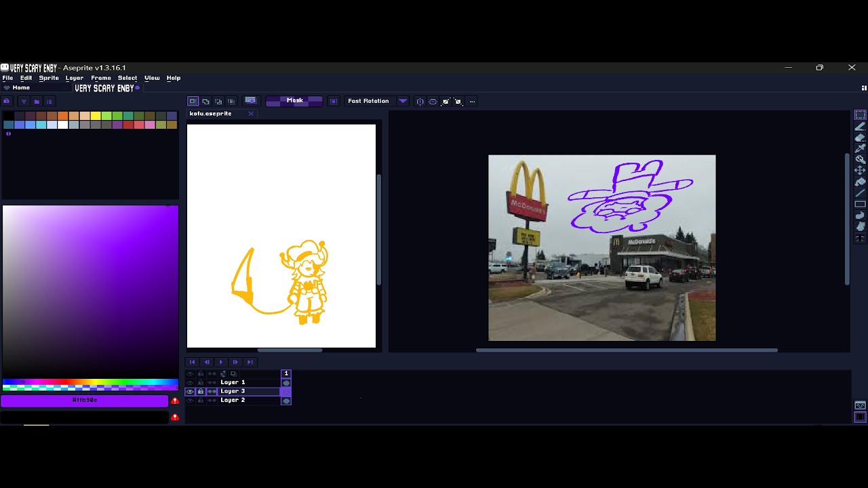Go to the last frame
Viewport: 868px width, 488px height.
[250, 362]
